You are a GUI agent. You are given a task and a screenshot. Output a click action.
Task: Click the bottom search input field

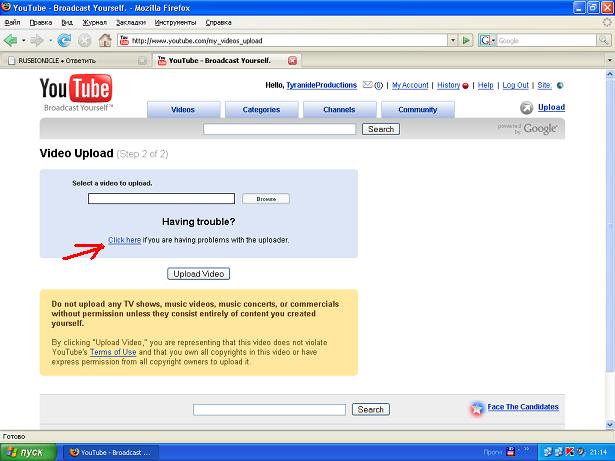269,410
